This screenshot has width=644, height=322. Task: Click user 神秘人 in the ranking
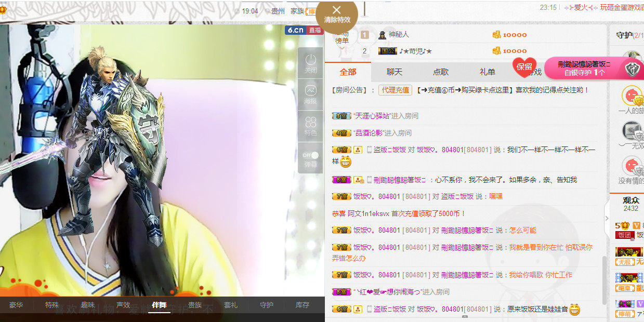[399, 35]
